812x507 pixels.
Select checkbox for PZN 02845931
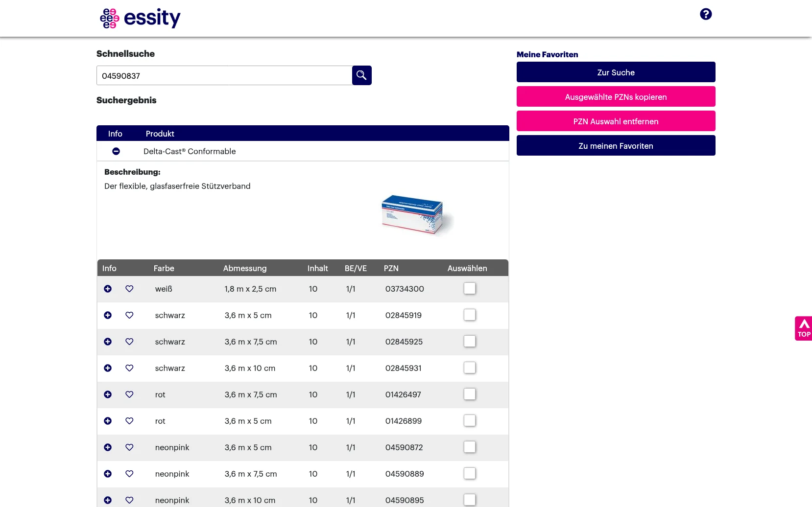pos(470,368)
